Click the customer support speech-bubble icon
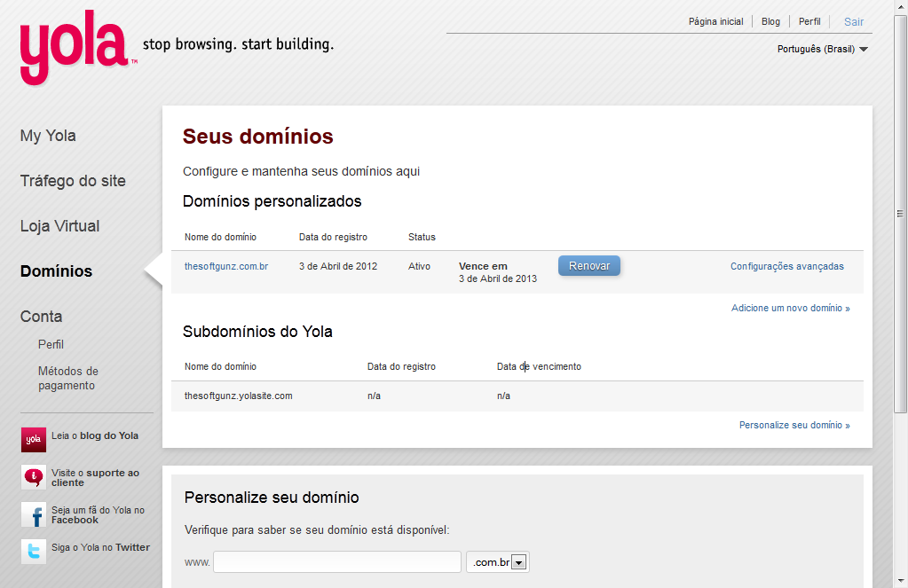The width and height of the screenshot is (908, 588). click(34, 477)
